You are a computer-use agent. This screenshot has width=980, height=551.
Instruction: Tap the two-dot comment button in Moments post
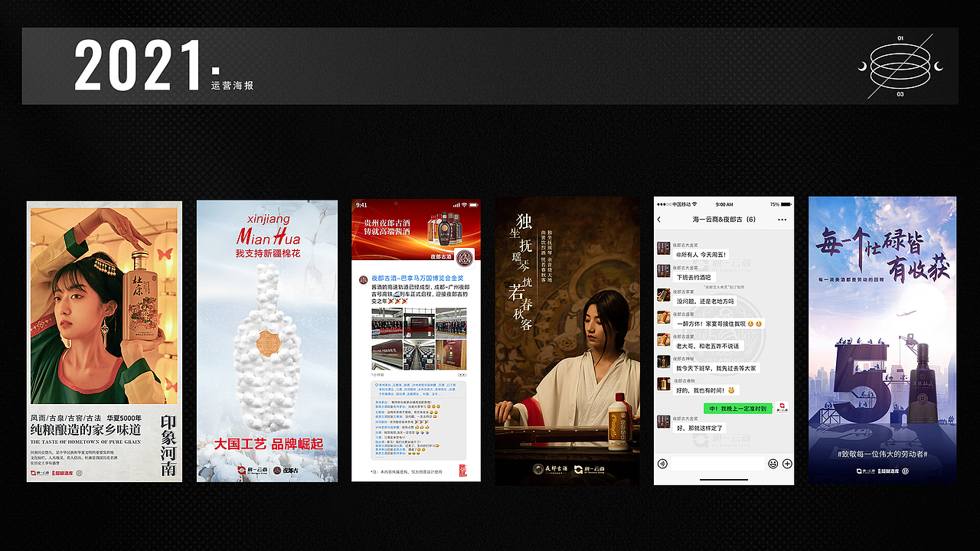[462, 375]
